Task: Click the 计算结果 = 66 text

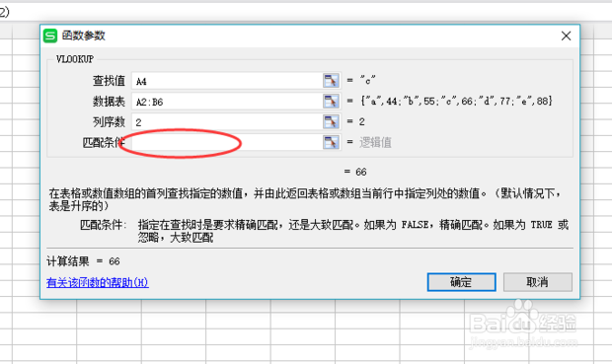Action: coord(83,261)
